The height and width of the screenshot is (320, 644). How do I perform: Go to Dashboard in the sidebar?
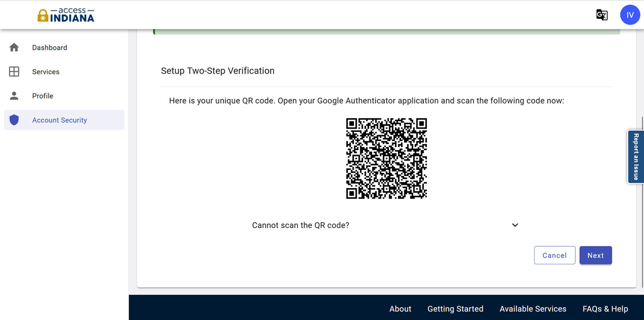[x=50, y=48]
